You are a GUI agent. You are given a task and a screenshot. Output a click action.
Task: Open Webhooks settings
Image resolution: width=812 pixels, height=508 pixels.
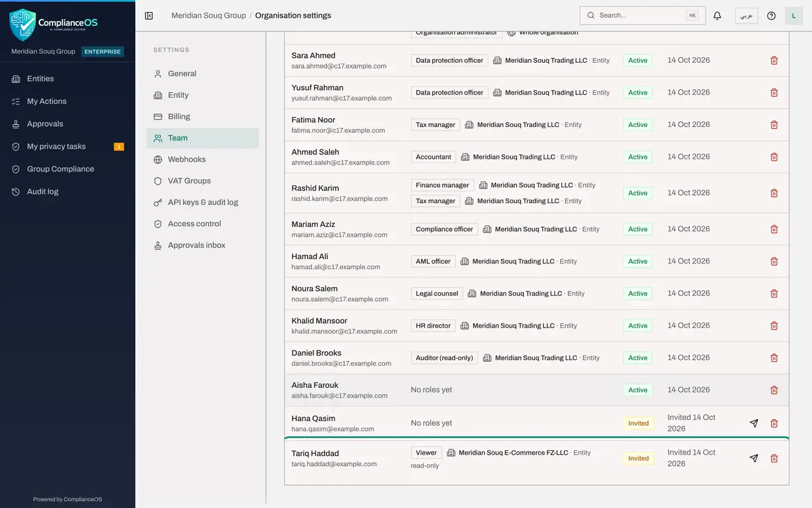[x=202, y=159]
